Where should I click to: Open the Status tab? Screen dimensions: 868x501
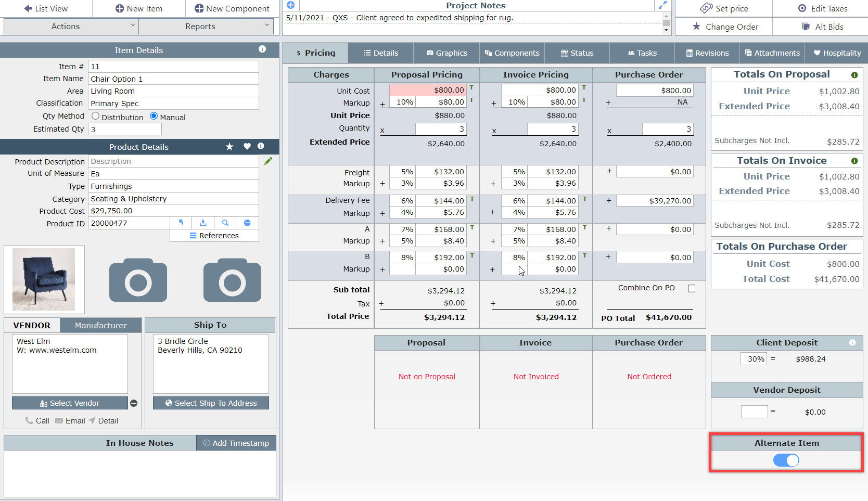point(577,53)
